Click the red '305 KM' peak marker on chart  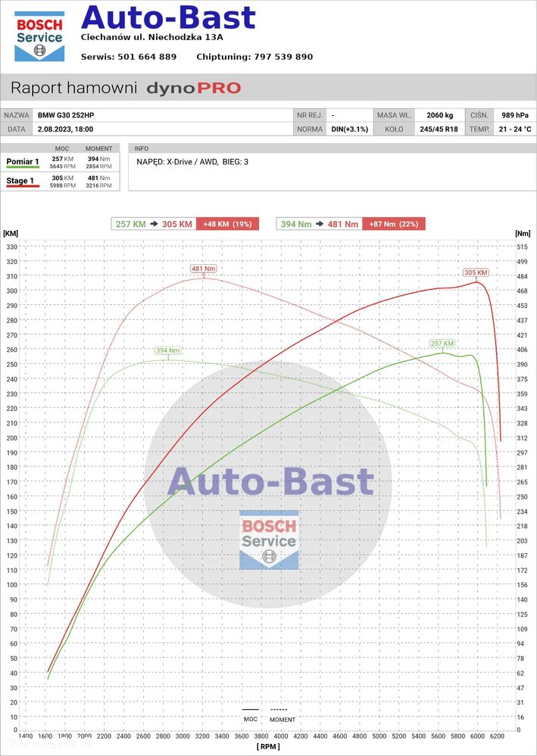476,272
